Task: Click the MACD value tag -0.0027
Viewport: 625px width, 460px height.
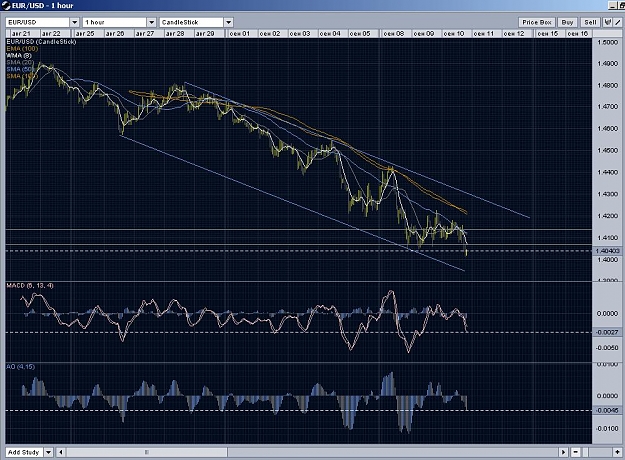Action: click(x=607, y=332)
